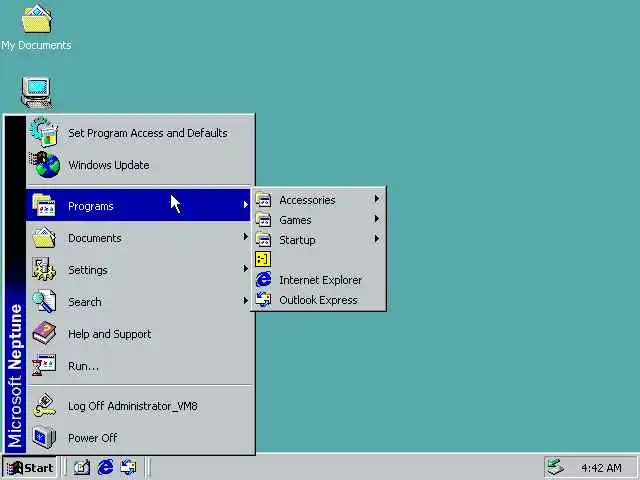Click the Programs label text
The width and height of the screenshot is (640, 480).
coord(91,206)
